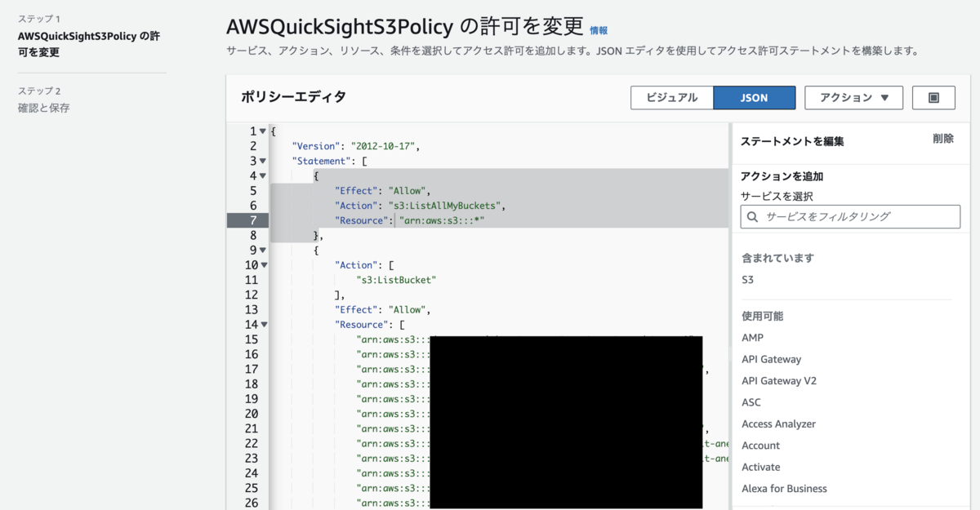
Task: Click the search magnifier icon
Action: pyautogui.click(x=752, y=216)
